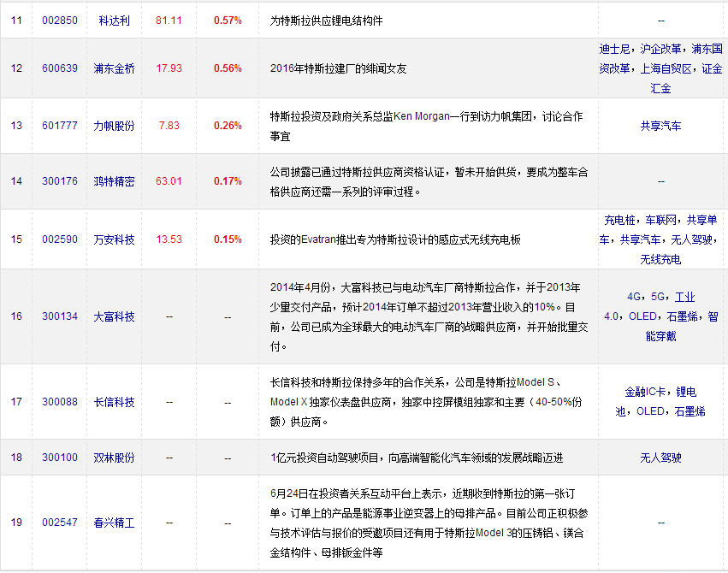Open 上海自贸区 concept link
This screenshot has width=728, height=573.
coord(666,68)
